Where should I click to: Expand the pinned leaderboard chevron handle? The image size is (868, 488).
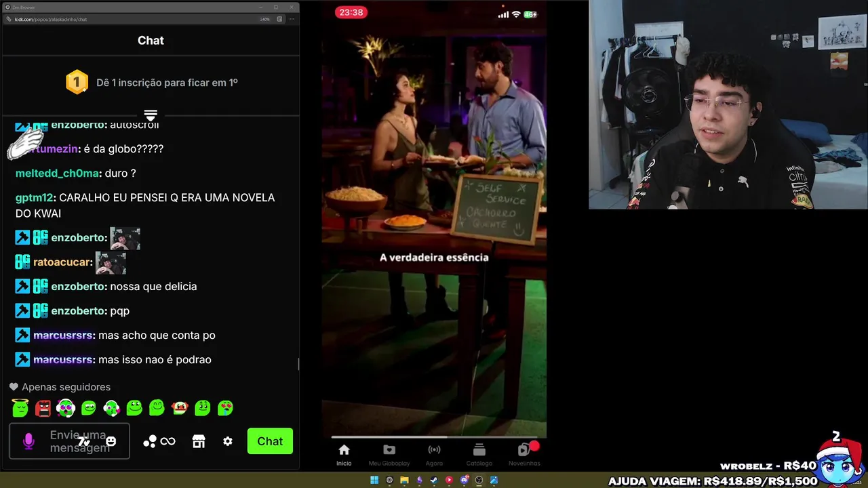pos(151,115)
